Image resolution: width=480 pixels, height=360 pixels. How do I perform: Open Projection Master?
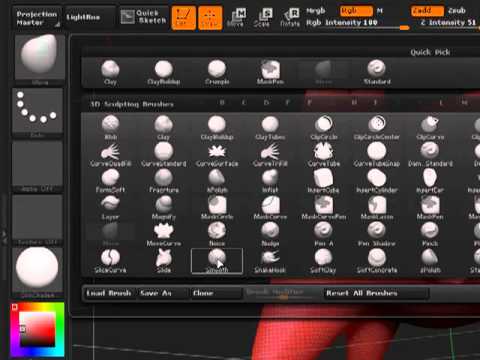[37, 18]
